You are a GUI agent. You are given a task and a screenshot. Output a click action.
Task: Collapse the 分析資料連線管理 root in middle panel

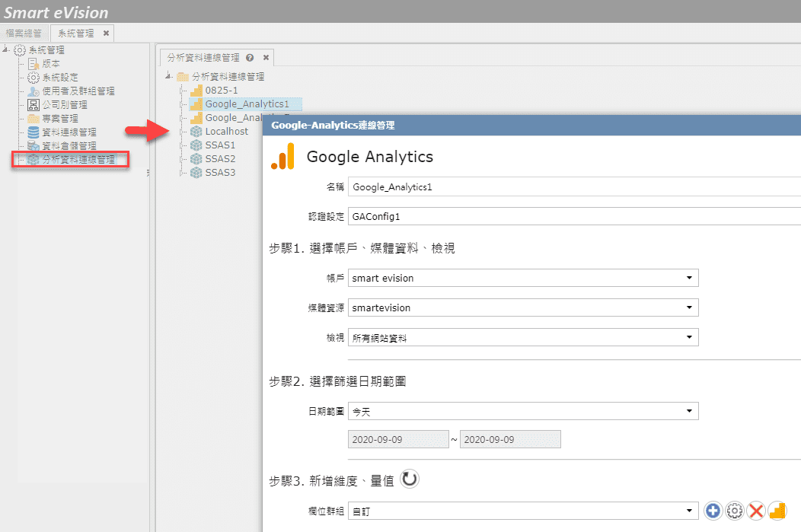(x=168, y=77)
